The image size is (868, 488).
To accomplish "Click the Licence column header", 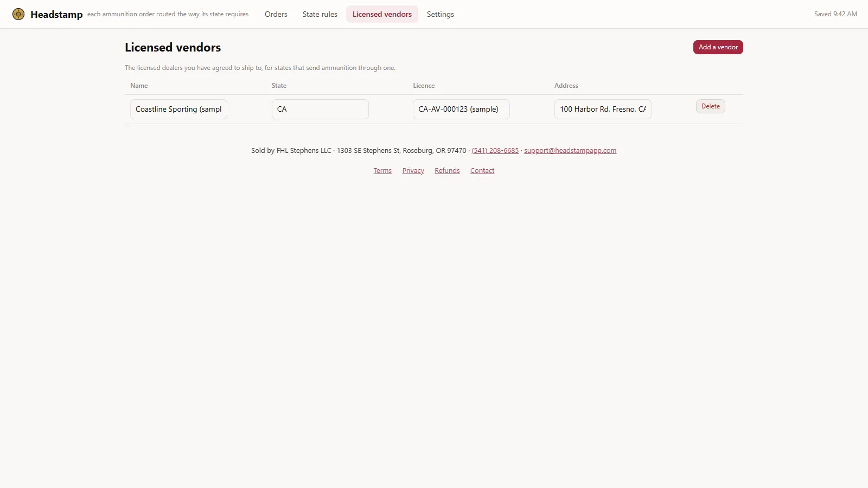I will (424, 86).
